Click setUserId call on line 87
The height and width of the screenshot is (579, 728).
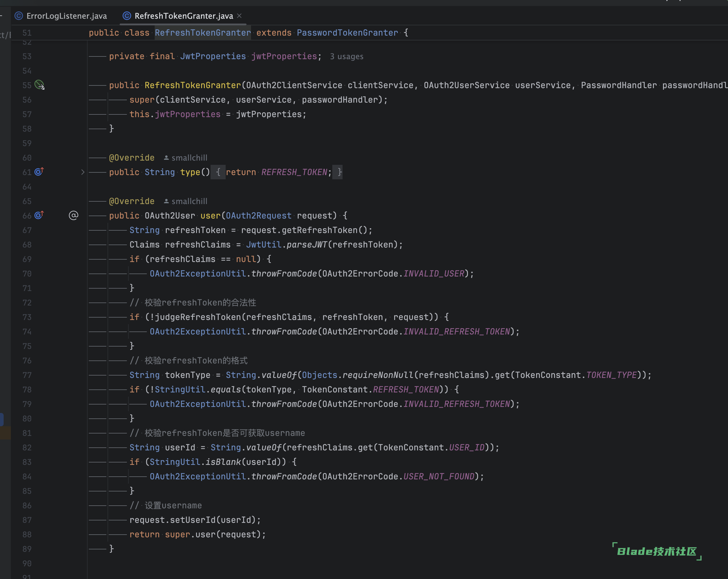[x=193, y=520]
